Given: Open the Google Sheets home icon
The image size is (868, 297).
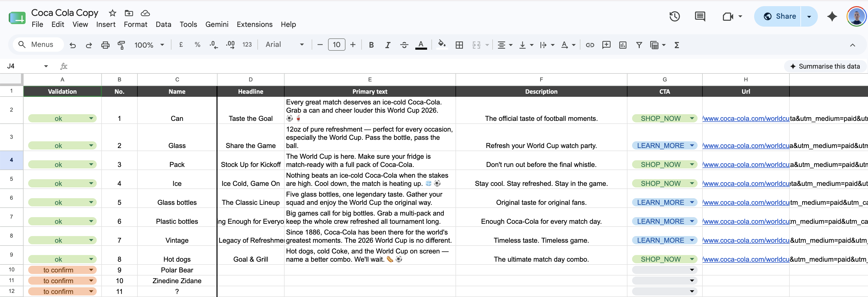Looking at the screenshot, I should point(17,18).
